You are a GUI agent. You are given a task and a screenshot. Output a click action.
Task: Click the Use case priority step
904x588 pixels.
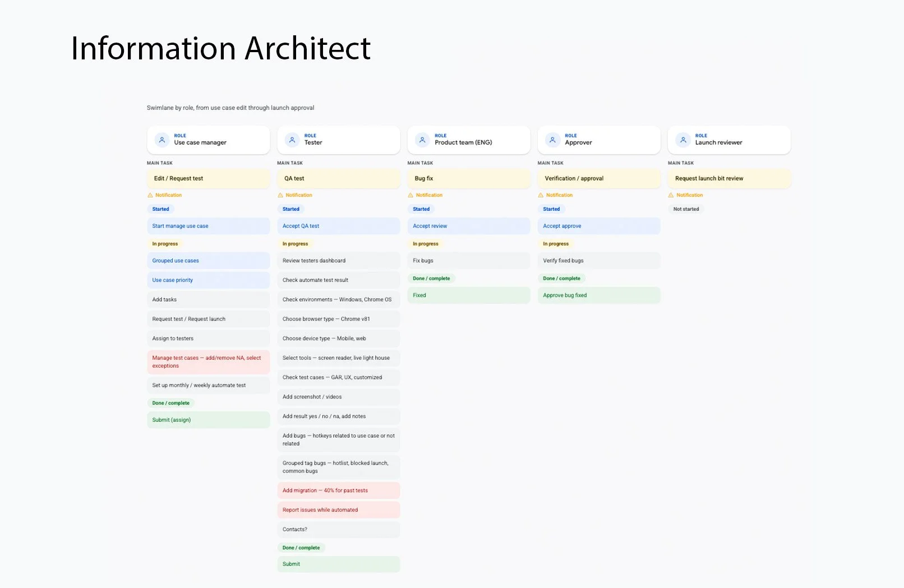click(x=209, y=280)
